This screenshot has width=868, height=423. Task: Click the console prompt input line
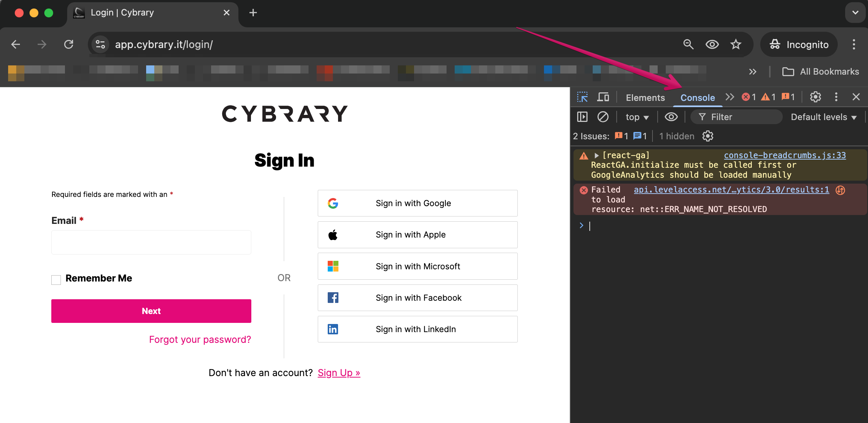click(x=723, y=226)
